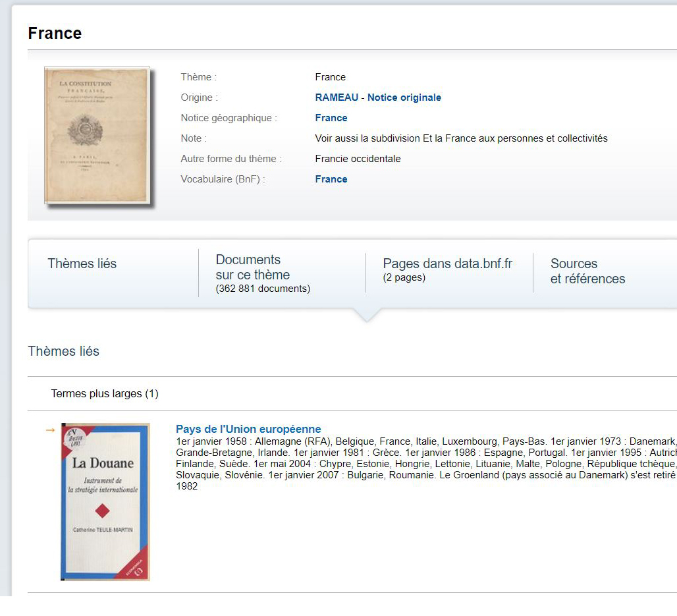
Task: Go to Sources et références tab
Action: click(587, 271)
